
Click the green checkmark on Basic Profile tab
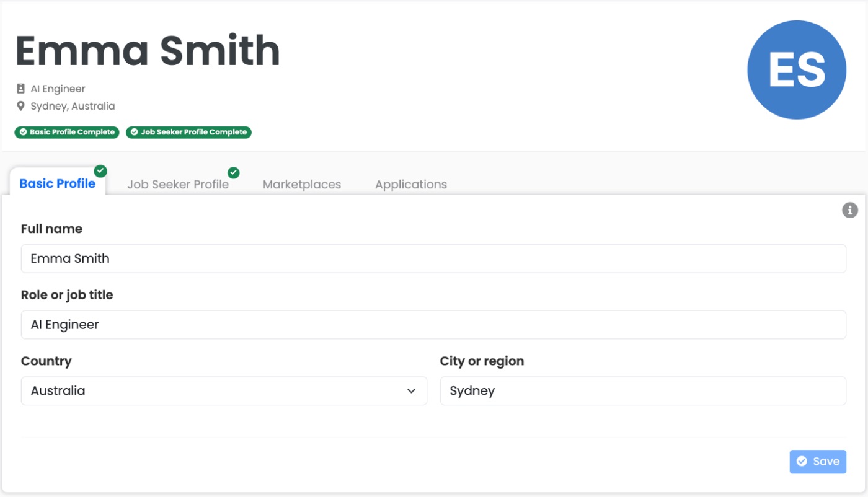[x=100, y=171]
